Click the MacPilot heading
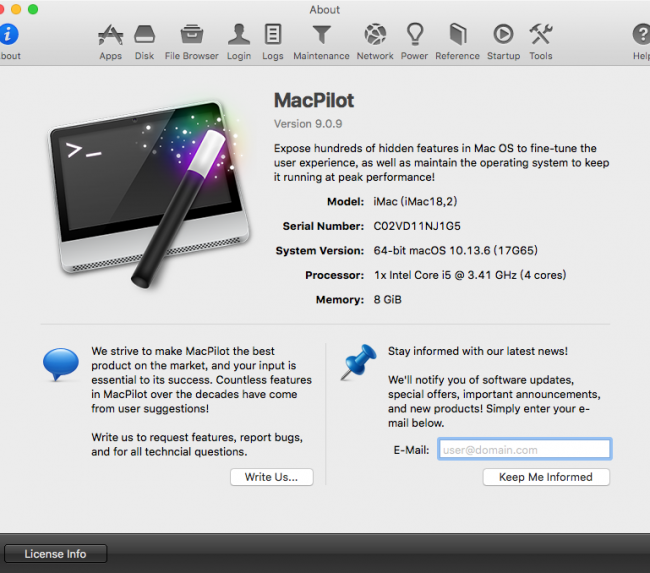650x573 pixels. point(314,100)
